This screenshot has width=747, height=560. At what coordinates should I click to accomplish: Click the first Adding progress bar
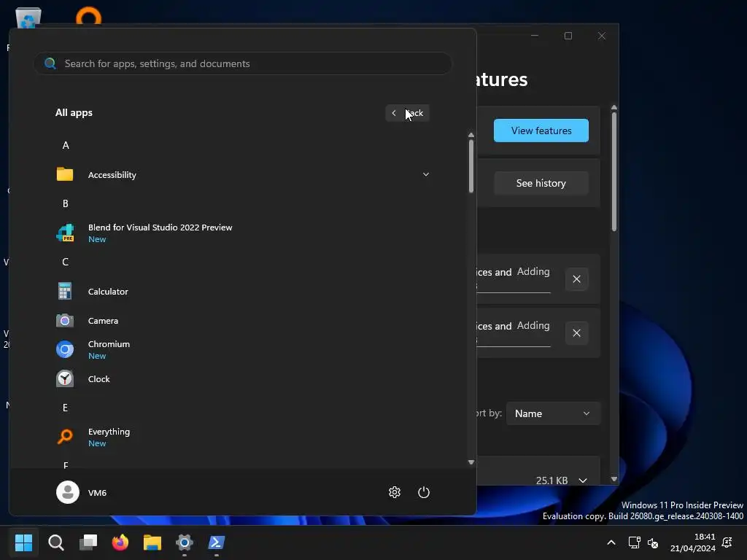514,292
